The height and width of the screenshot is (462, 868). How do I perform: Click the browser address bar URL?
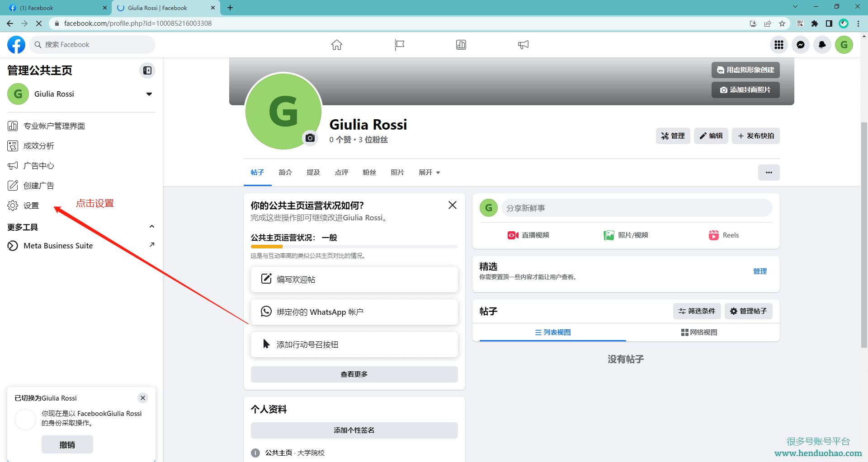point(138,23)
